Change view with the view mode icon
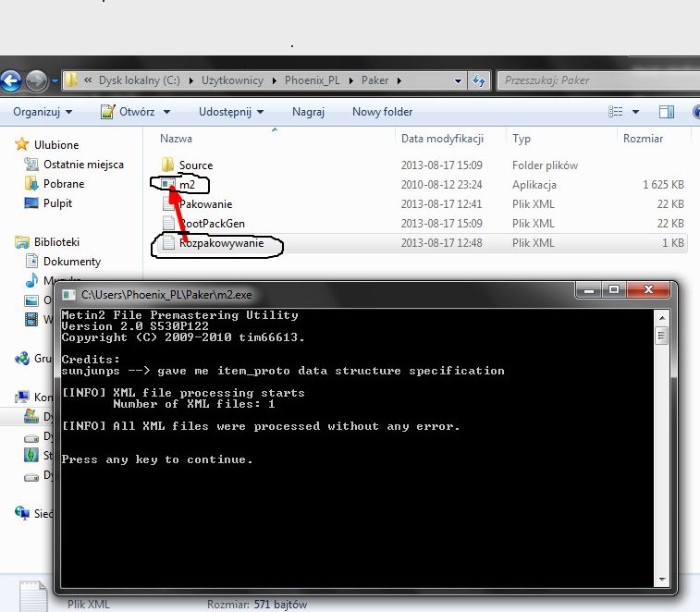Screen dimensions: 700x612 click(x=615, y=112)
